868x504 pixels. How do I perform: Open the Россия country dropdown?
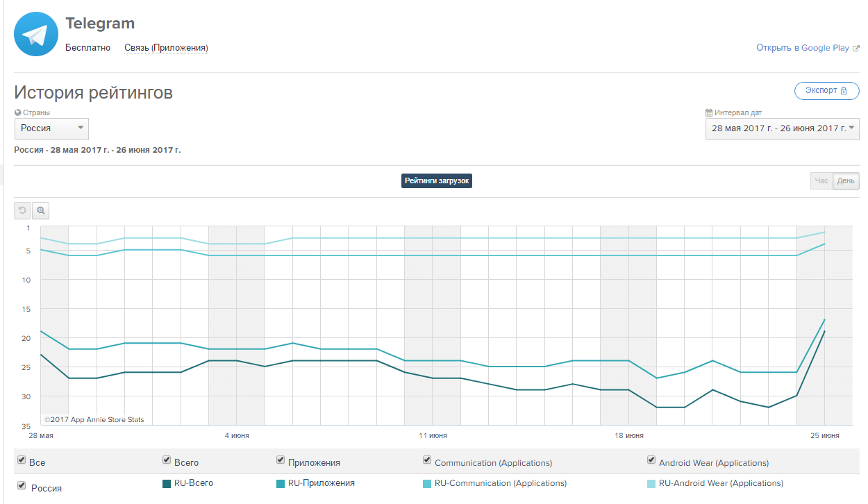click(52, 128)
